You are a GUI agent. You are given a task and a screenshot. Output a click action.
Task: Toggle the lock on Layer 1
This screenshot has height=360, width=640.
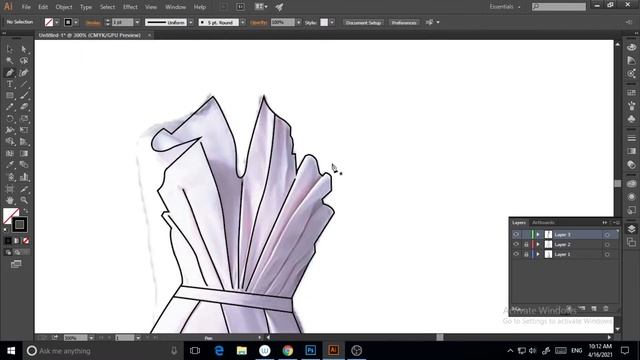(526, 254)
